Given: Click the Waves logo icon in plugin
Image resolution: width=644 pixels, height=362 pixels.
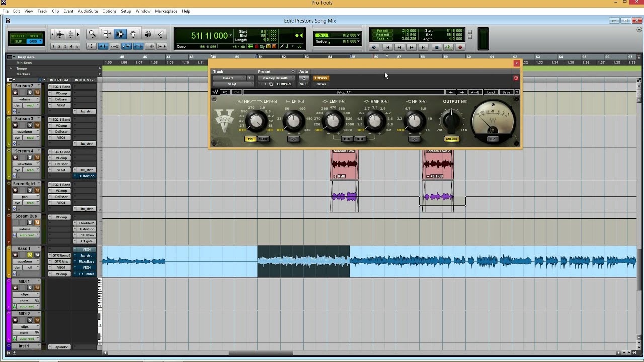Looking at the screenshot, I should pos(216,92).
